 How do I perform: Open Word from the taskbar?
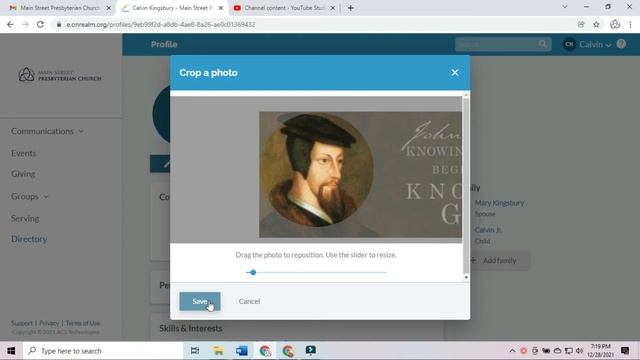click(x=241, y=351)
